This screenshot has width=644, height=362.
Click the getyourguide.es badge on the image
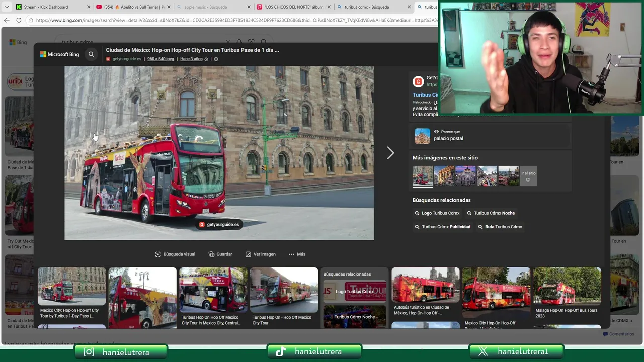219,224
